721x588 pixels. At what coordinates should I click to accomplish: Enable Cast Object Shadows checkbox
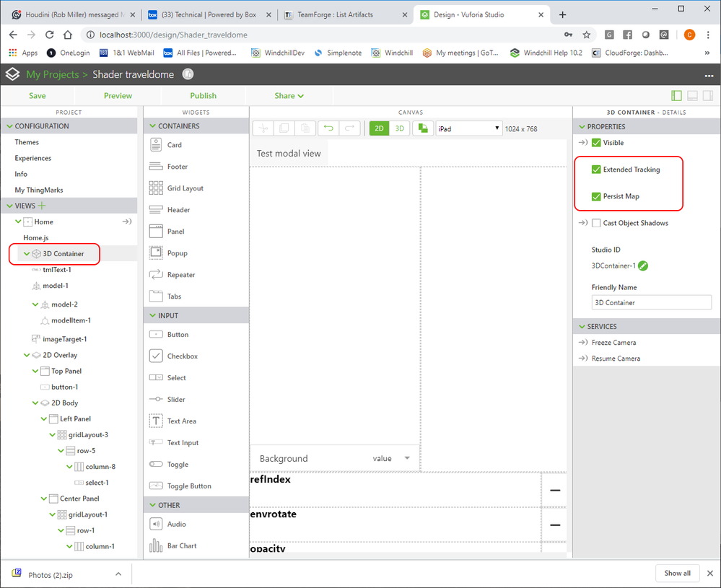[596, 223]
